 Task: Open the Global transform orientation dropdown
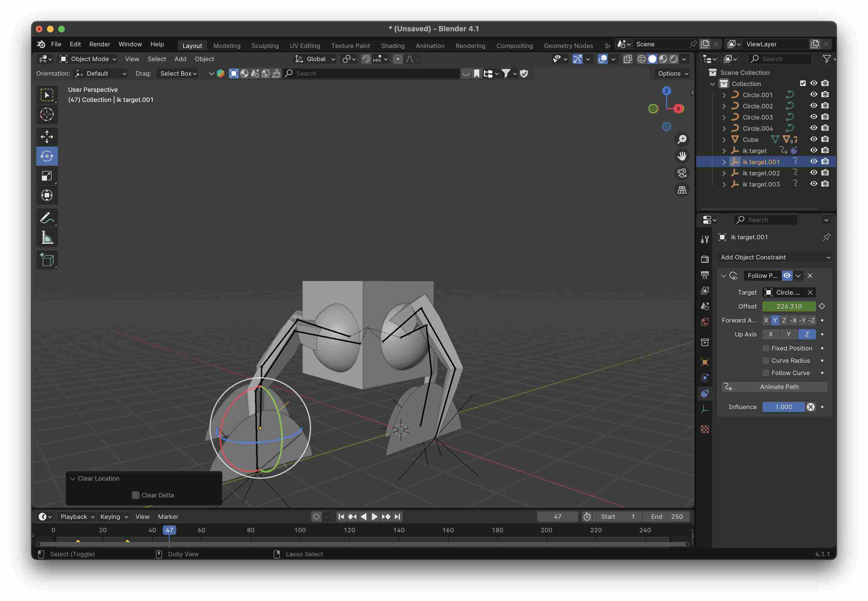pos(315,59)
